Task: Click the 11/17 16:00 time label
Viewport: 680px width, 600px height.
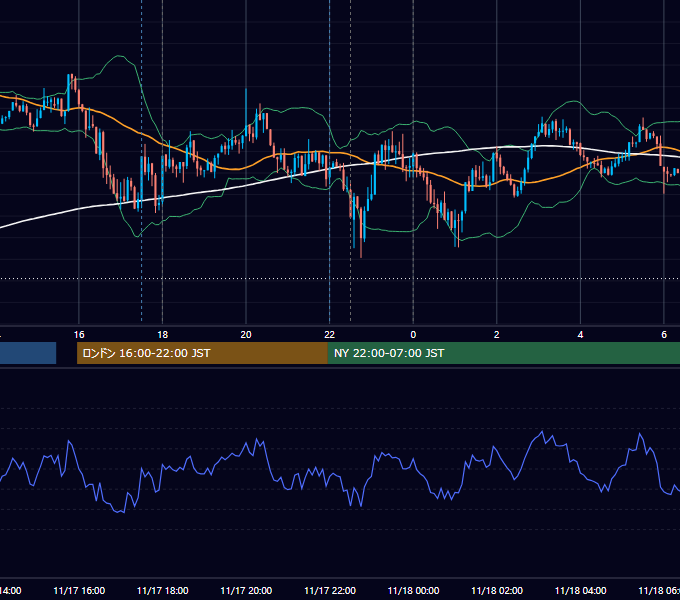Action: [x=79, y=590]
